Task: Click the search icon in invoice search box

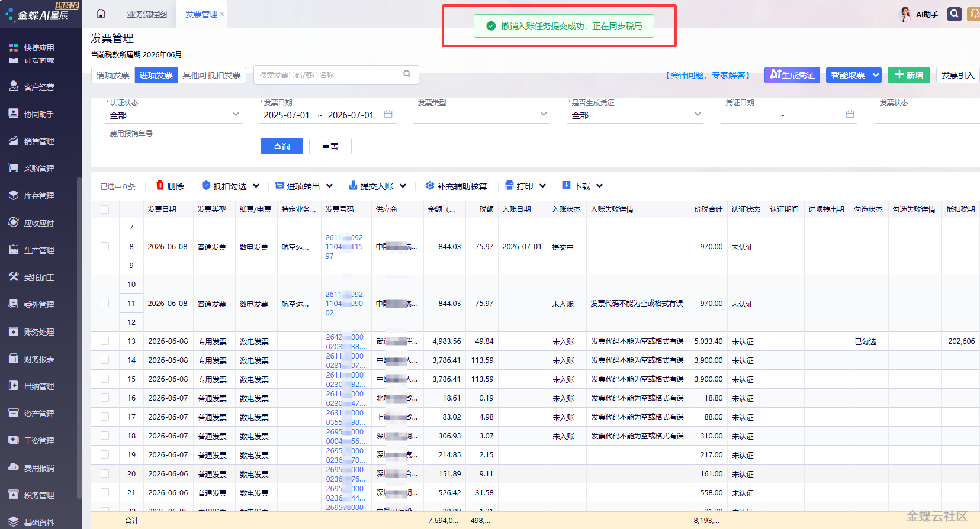Action: tap(407, 74)
